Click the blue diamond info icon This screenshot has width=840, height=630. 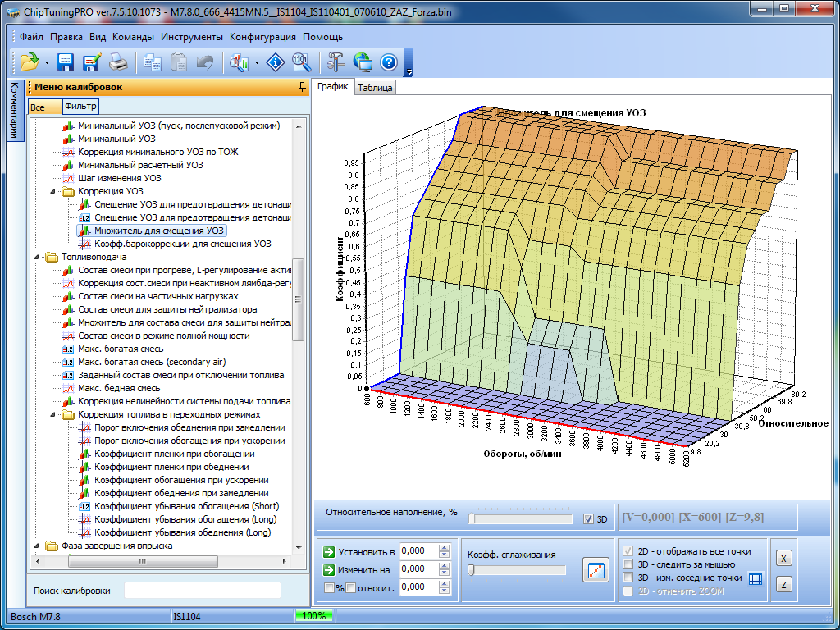[x=276, y=62]
